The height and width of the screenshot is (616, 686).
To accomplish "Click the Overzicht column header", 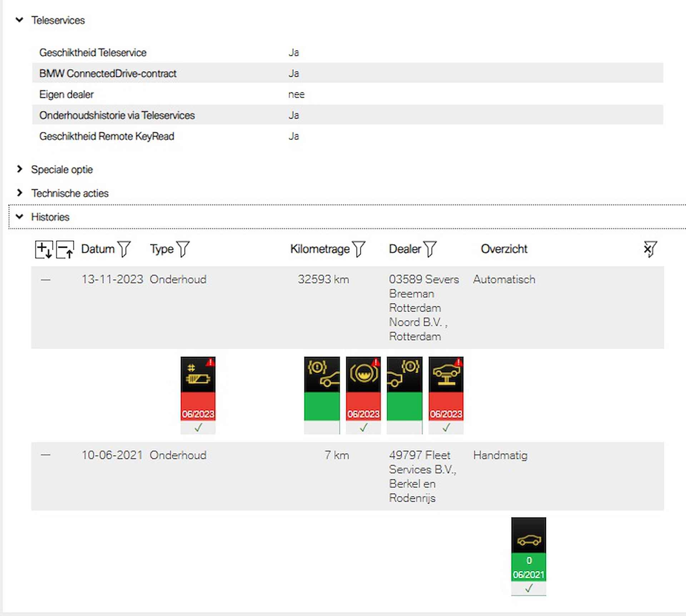I will [x=504, y=249].
